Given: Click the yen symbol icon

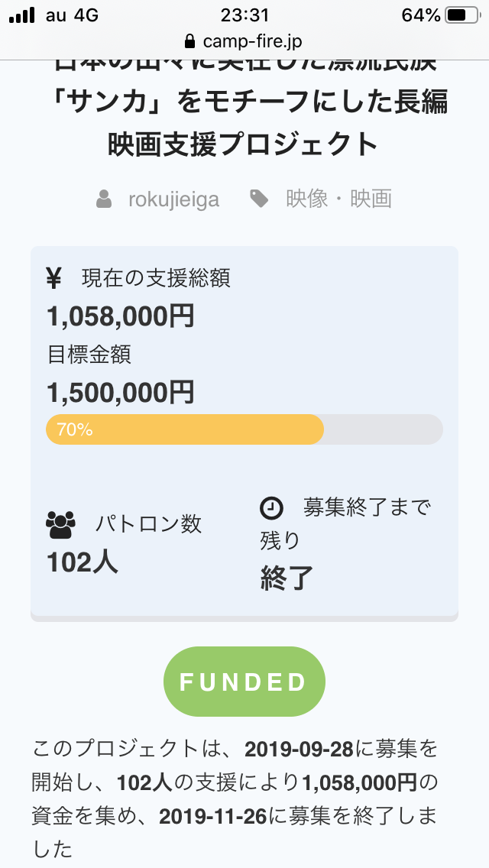Looking at the screenshot, I should (x=53, y=279).
